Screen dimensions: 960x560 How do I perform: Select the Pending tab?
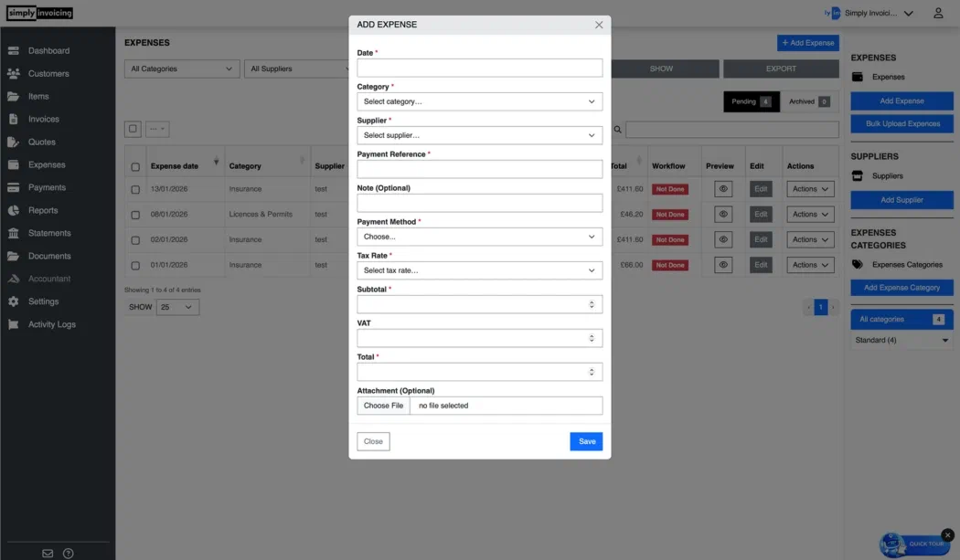pyautogui.click(x=751, y=100)
